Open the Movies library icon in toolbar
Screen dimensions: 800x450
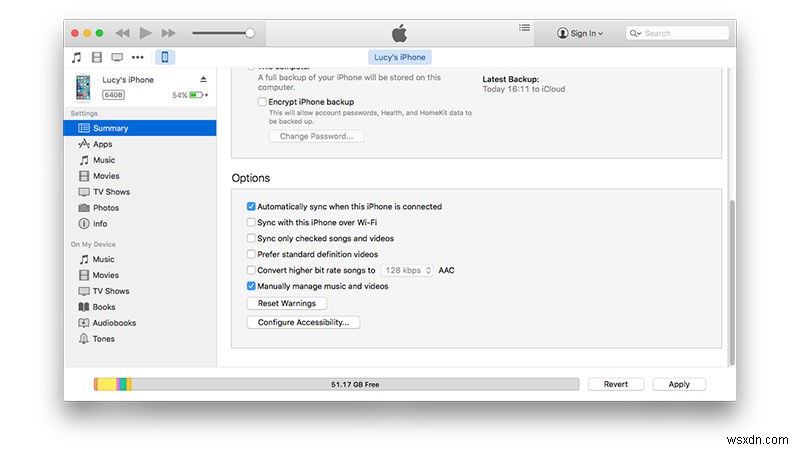pyautogui.click(x=97, y=57)
